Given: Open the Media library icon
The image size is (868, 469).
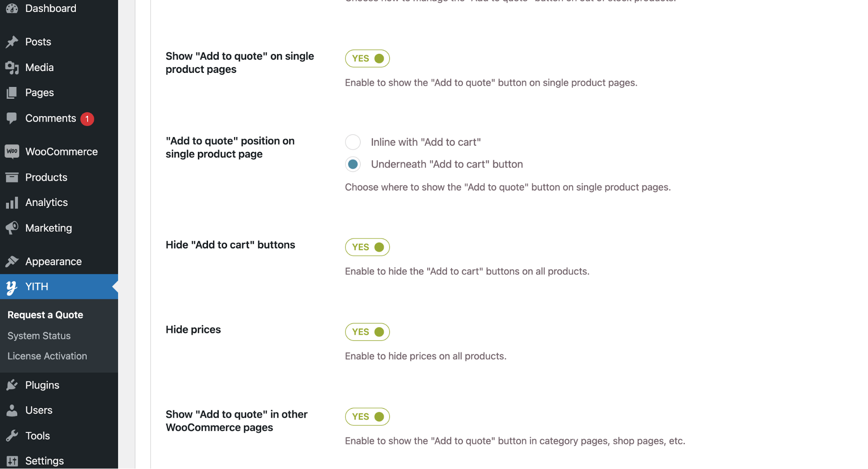Looking at the screenshot, I should (x=12, y=67).
